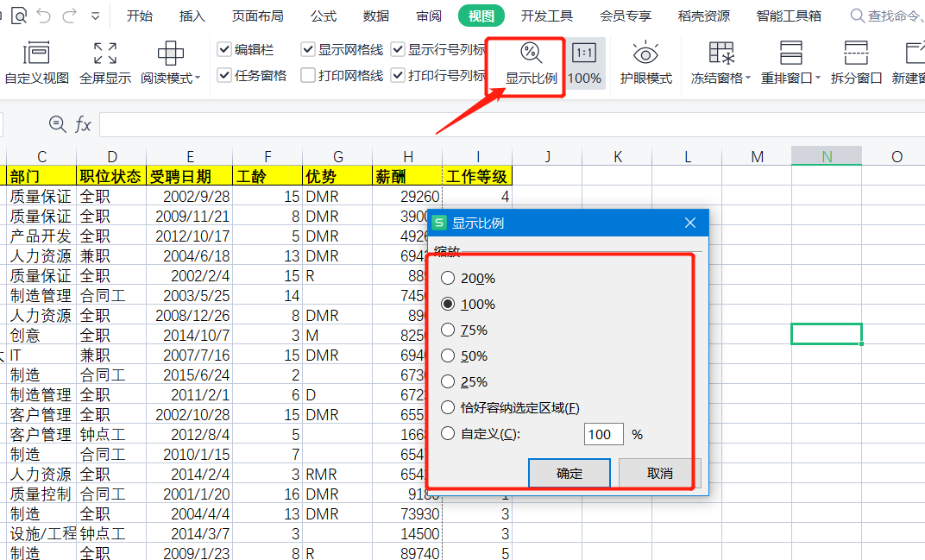Select column E header

click(190, 156)
